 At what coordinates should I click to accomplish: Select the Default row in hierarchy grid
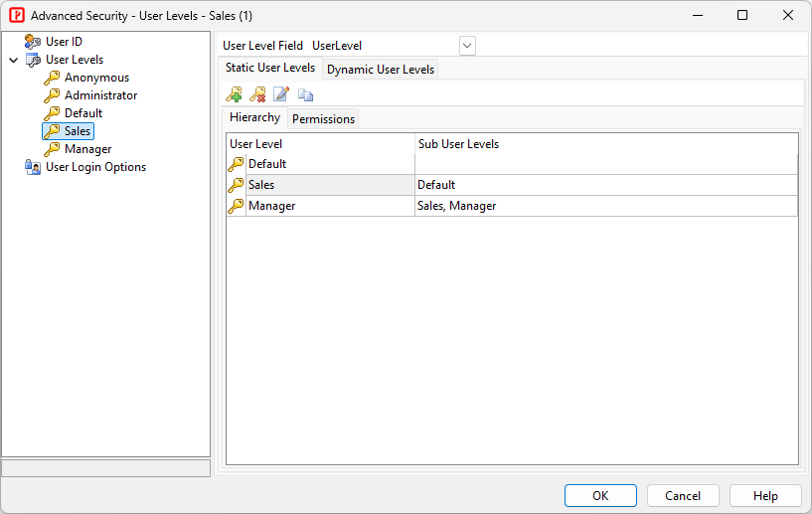coord(267,164)
